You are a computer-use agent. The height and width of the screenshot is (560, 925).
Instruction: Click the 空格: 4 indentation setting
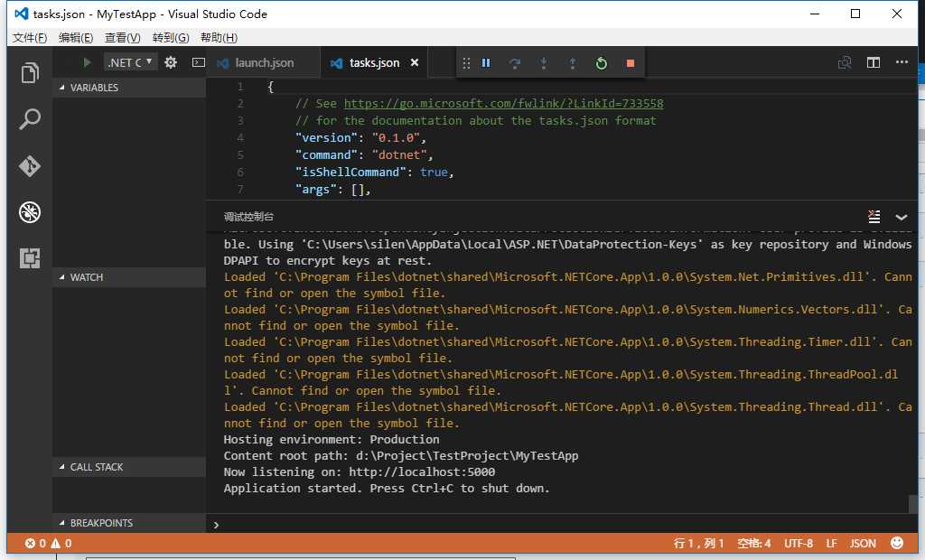(754, 544)
